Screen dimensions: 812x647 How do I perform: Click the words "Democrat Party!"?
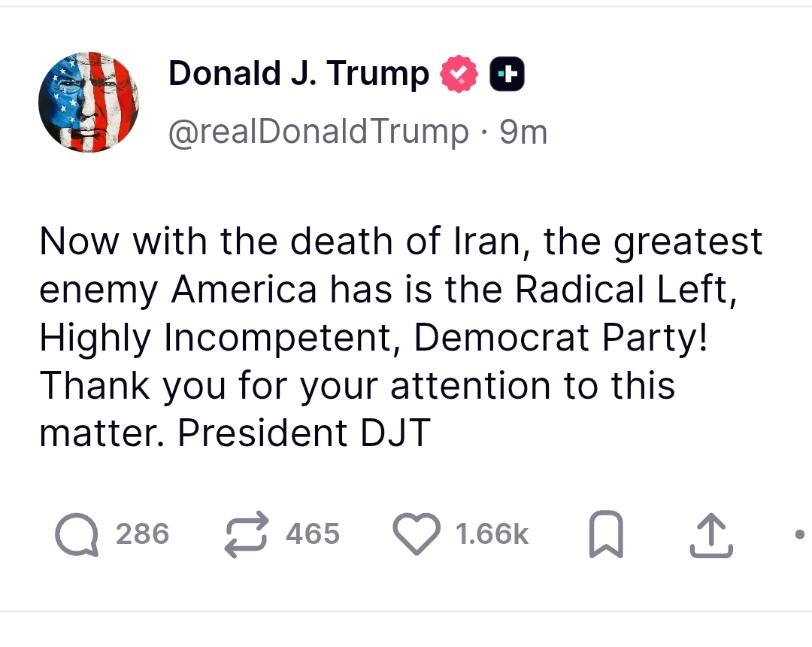[x=560, y=338]
